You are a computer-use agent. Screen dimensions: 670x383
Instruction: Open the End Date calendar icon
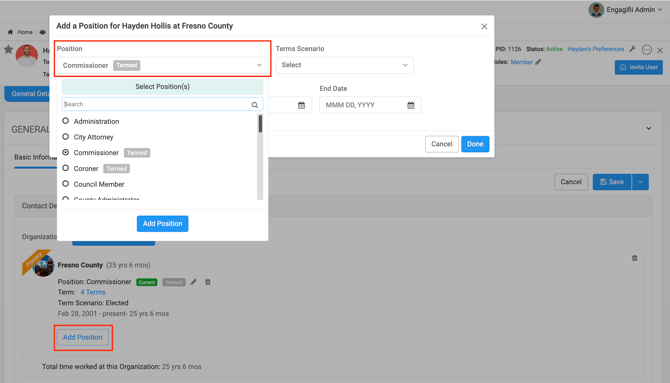(411, 105)
